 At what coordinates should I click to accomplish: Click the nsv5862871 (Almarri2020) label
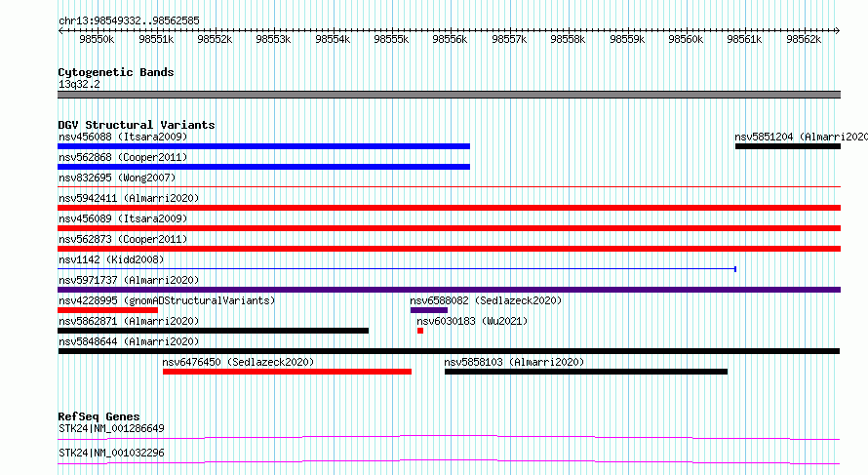129,321
